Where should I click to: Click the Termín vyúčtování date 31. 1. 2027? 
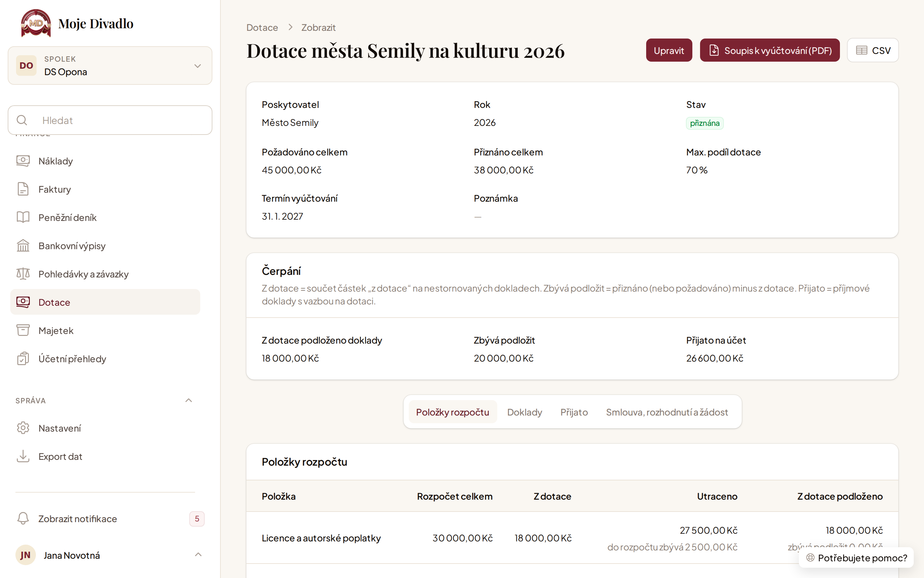coord(282,216)
